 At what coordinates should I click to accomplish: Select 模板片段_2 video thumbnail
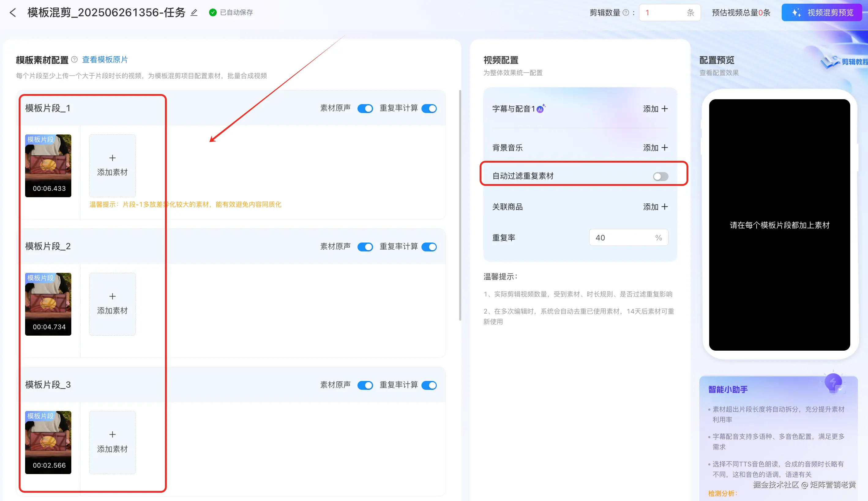pos(48,304)
